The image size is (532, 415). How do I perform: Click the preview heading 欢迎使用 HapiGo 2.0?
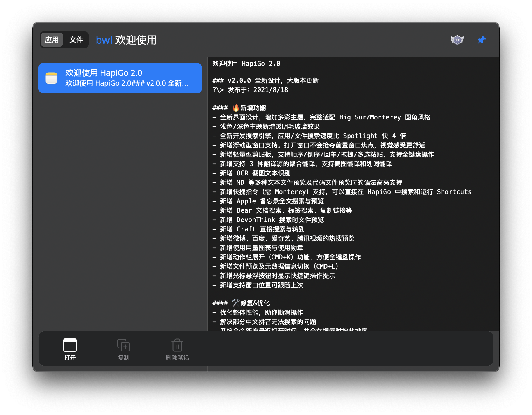(x=246, y=64)
